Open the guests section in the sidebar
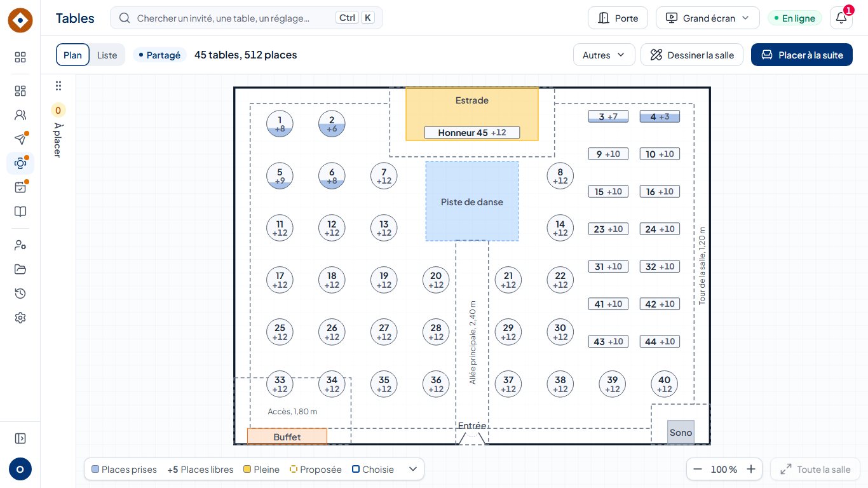This screenshot has width=868, height=488. (x=20, y=115)
